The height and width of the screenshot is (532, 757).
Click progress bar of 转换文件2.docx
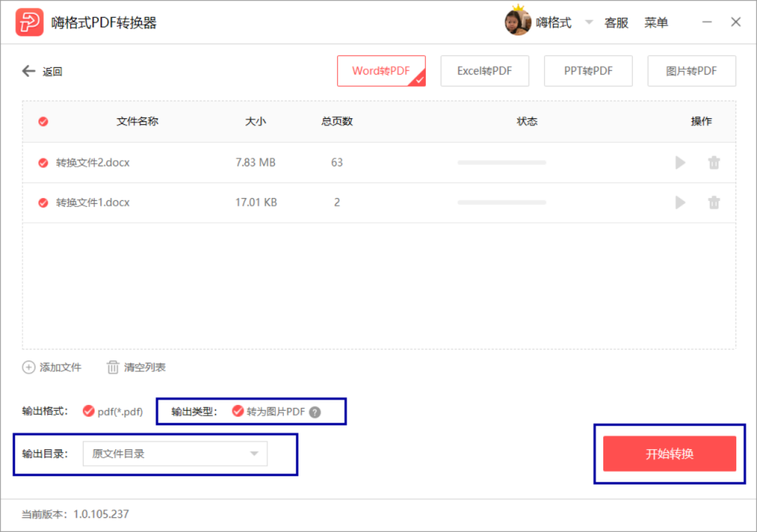(x=502, y=163)
